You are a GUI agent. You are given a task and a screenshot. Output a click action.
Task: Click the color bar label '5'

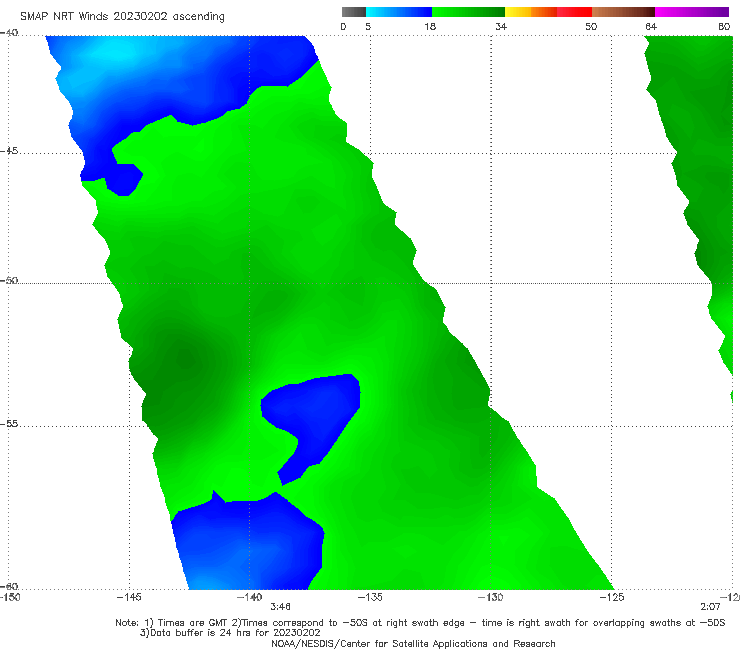pyautogui.click(x=368, y=27)
